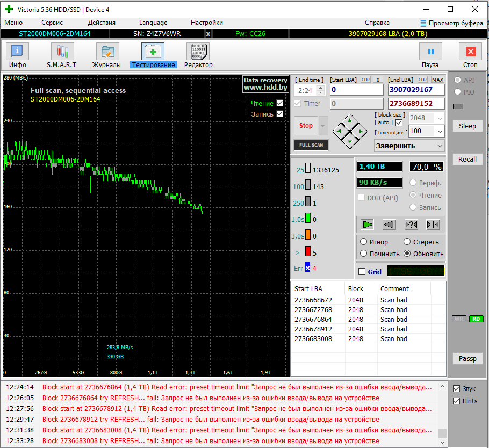Click the reverse scan direction arrow
This screenshot has height=448, width=489.
pos(389,225)
